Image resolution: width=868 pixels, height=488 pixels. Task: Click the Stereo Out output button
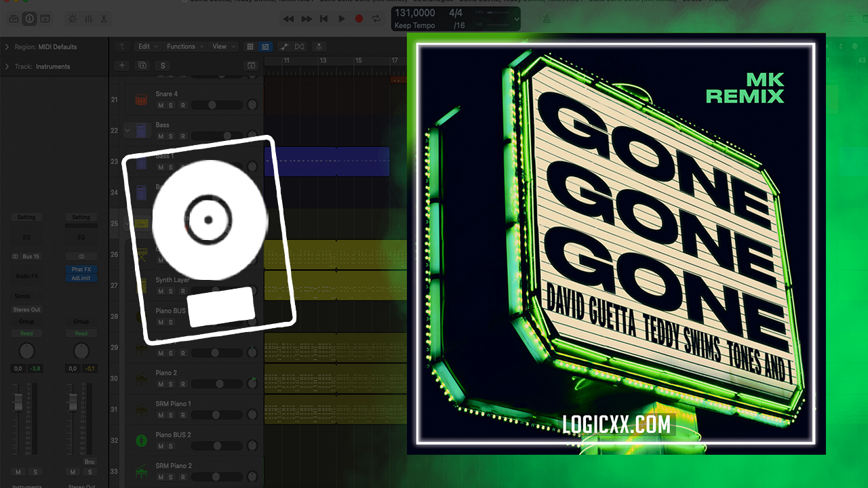click(x=26, y=310)
